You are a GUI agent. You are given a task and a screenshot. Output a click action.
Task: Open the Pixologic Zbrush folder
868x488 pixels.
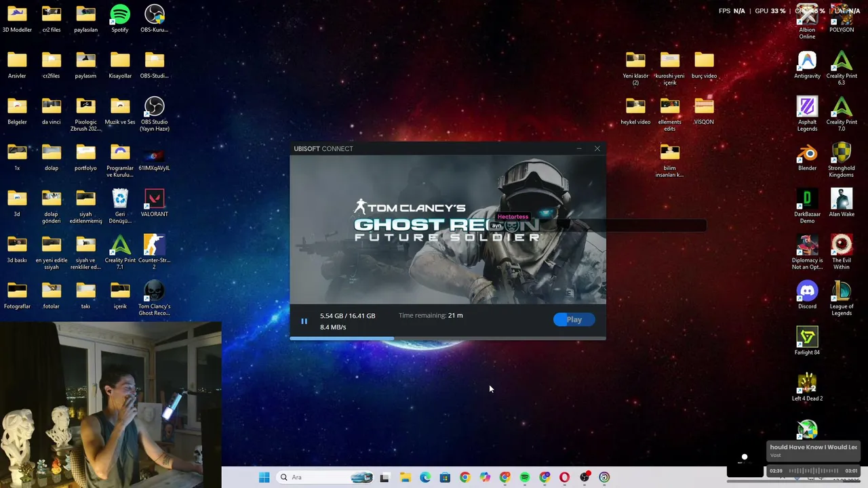coord(85,115)
